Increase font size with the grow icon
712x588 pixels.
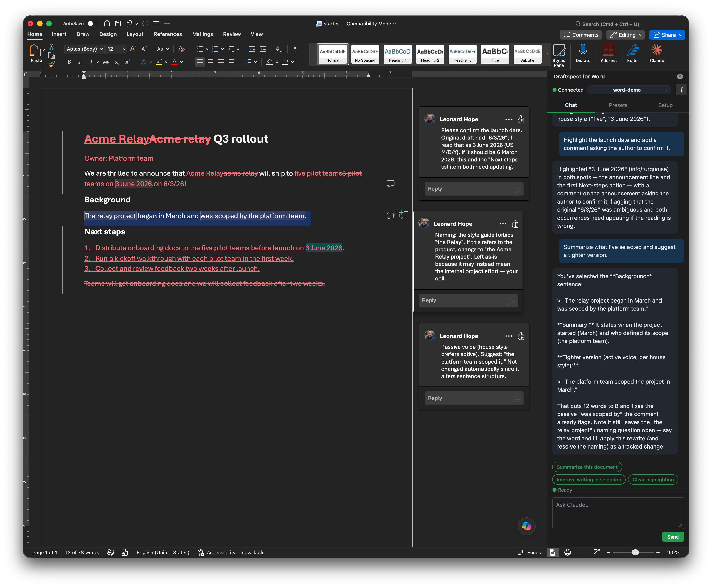pos(133,49)
